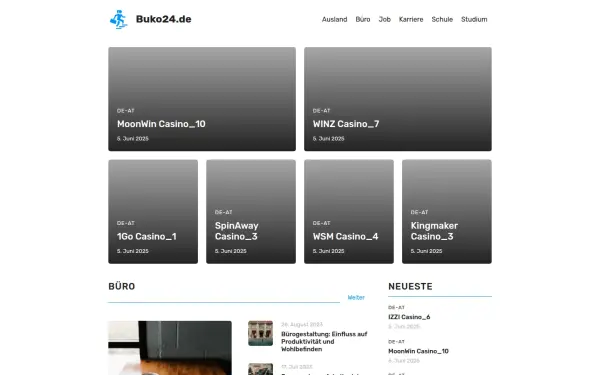Image resolution: width=600 pixels, height=375 pixels.
Task: Open the large Büro featured article image
Action: pos(170,348)
